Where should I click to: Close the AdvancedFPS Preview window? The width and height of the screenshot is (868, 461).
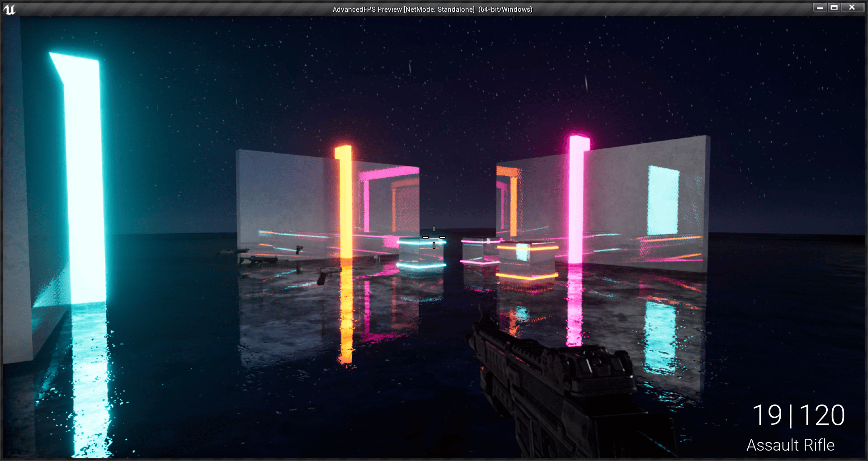[x=852, y=7]
